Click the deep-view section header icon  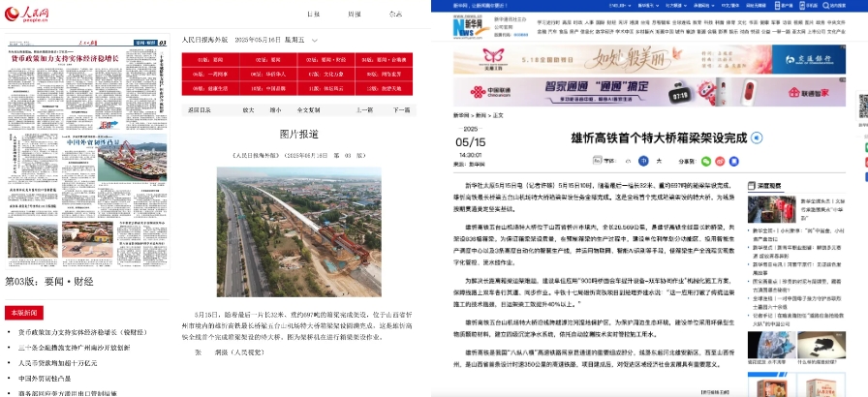click(751, 186)
